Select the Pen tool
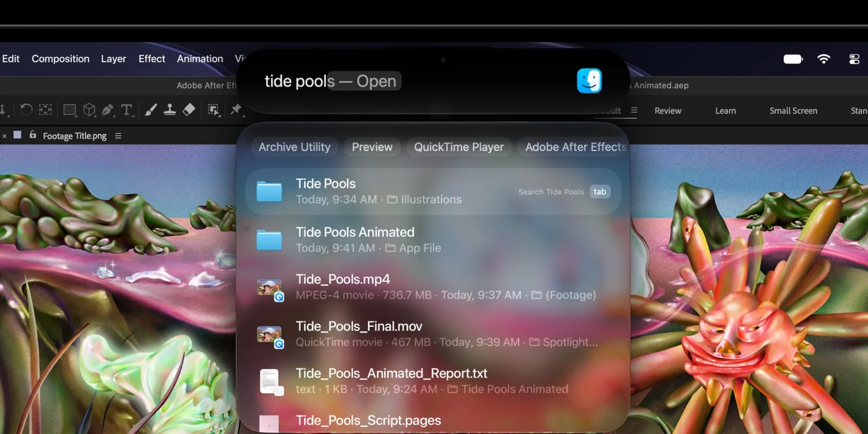This screenshot has width=868, height=434. point(108,110)
